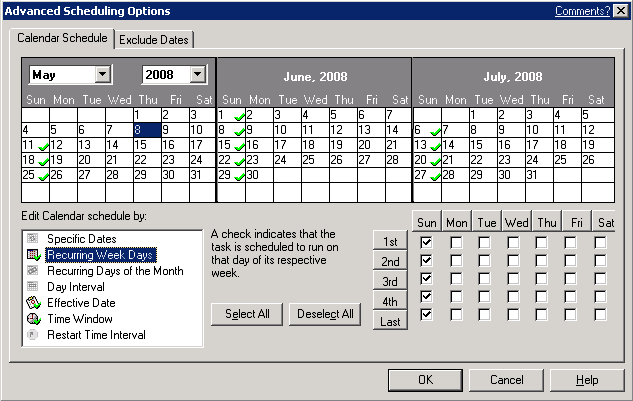633x401 pixels.
Task: Click the Deselect All button
Action: 325,314
